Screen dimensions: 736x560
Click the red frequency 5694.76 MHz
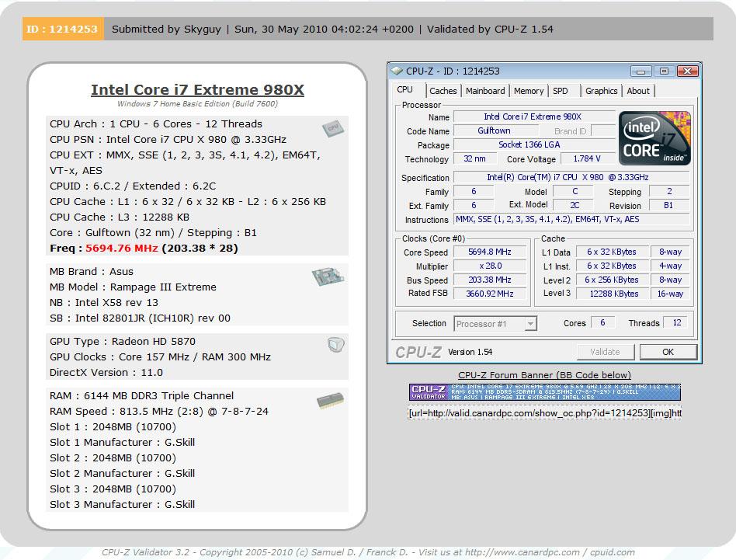(122, 248)
